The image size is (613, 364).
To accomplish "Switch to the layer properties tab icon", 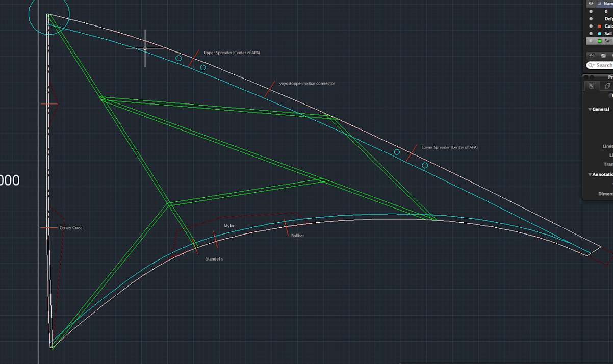I will (x=607, y=86).
